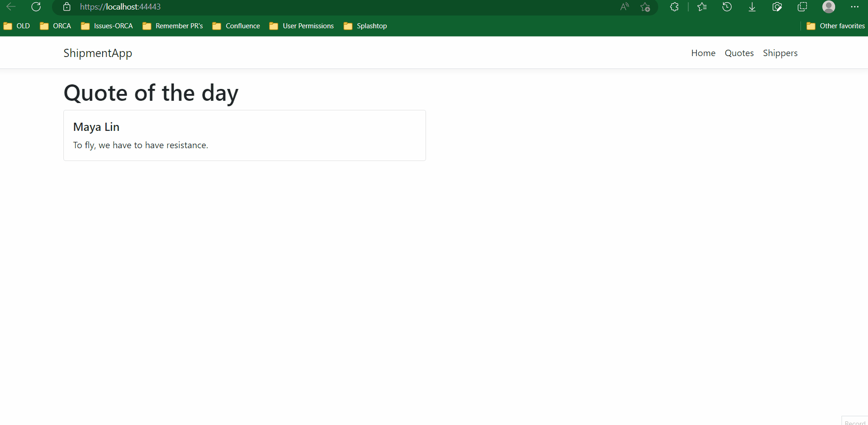Start Read Aloud from the toolbar
Image resolution: width=868 pixels, height=425 pixels.
point(624,7)
